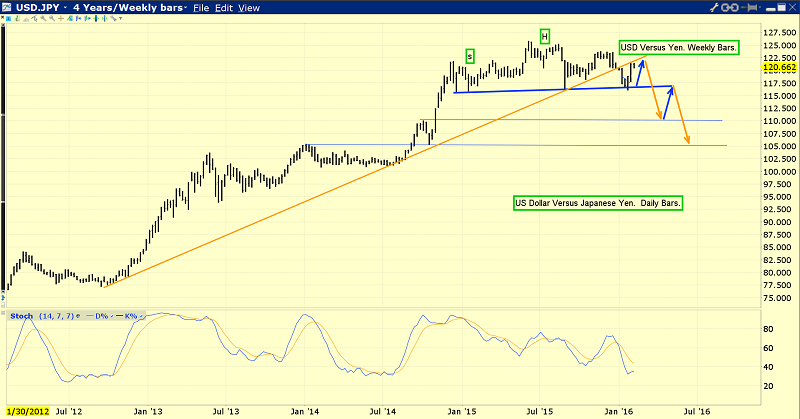Click the diagonal tool icon before toolbar dropdown

tap(114, 18)
